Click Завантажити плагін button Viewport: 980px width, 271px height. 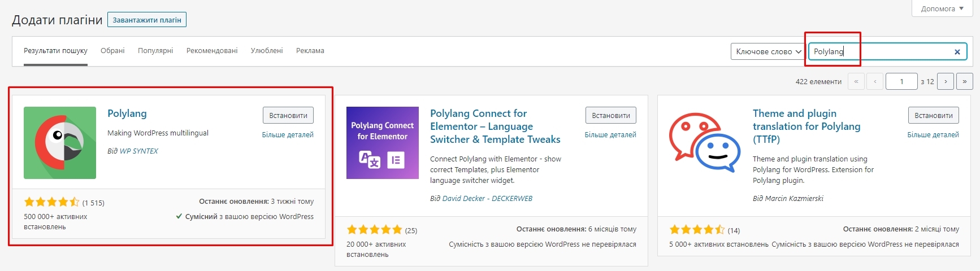147,20
